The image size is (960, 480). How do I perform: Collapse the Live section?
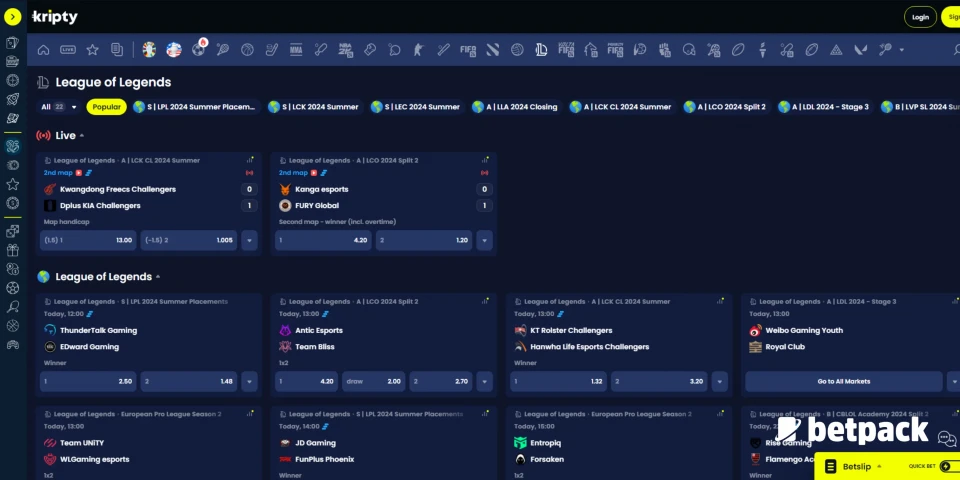(x=82, y=135)
